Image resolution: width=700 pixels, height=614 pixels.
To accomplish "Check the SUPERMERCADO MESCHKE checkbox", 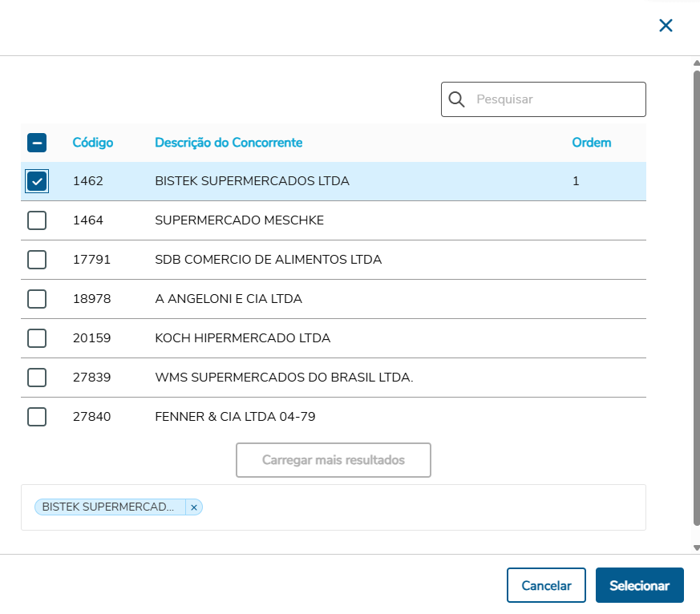I will click(37, 220).
